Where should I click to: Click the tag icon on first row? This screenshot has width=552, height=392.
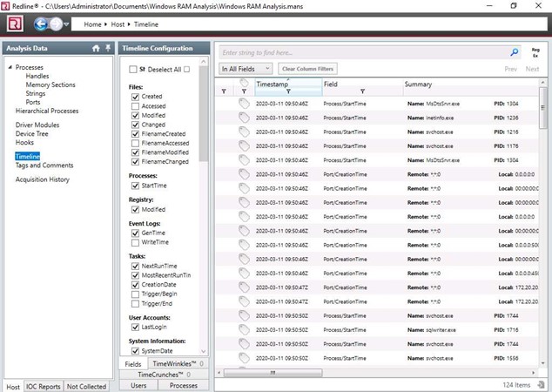tap(244, 104)
